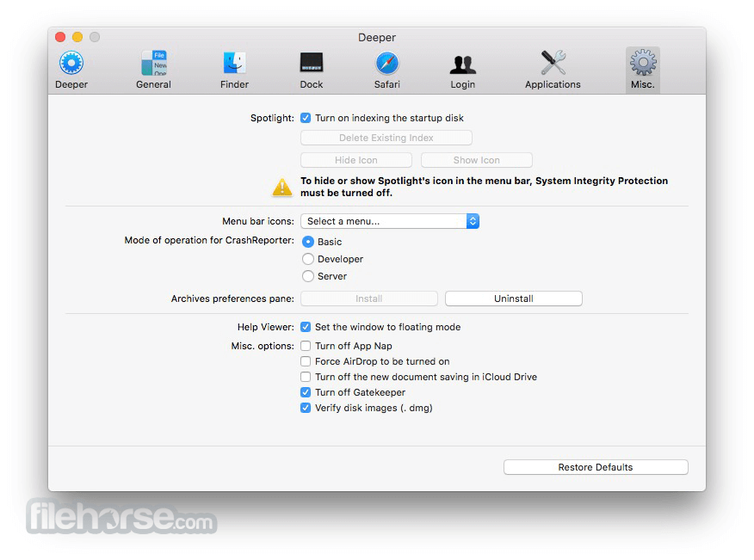
Task: Open the General pane icon
Action: tap(154, 63)
